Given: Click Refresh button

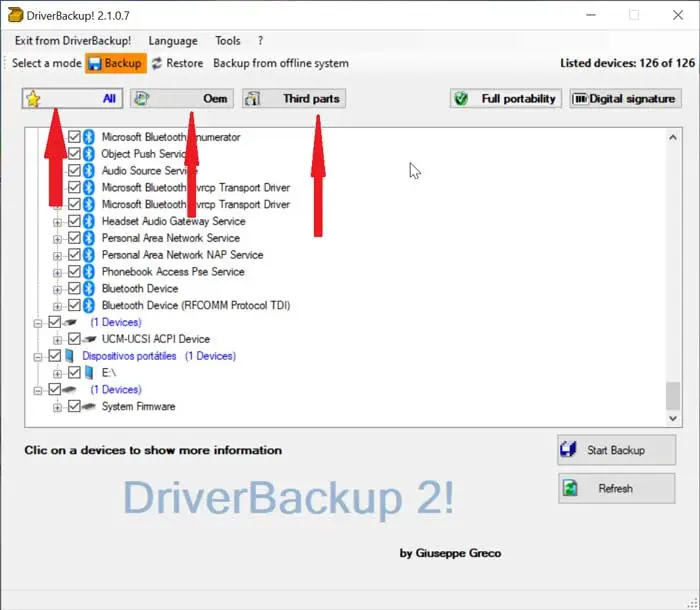Looking at the screenshot, I should pyautogui.click(x=617, y=488).
